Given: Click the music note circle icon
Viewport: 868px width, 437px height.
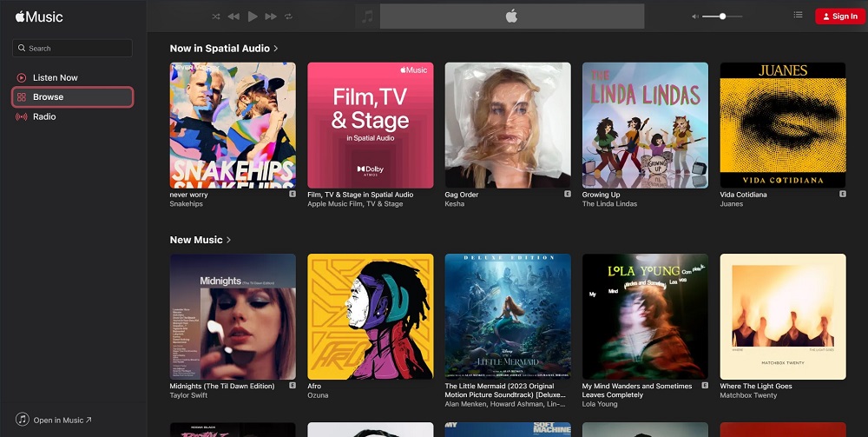Looking at the screenshot, I should 23,420.
